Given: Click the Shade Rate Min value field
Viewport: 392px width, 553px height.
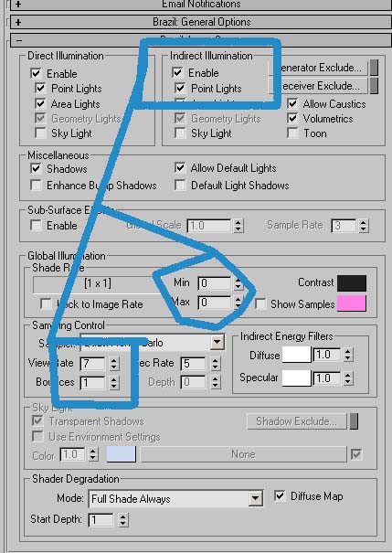Looking at the screenshot, I should tap(215, 283).
